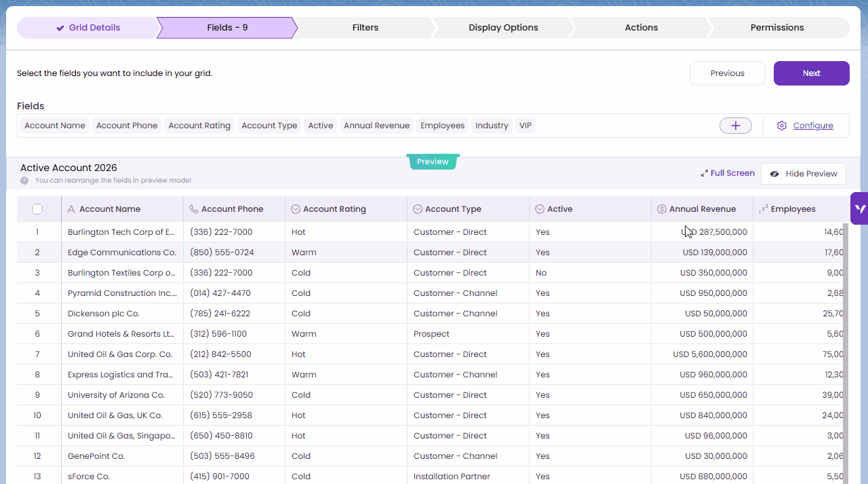
Task: Open the Account Rating column picklist icon
Action: pos(296,209)
